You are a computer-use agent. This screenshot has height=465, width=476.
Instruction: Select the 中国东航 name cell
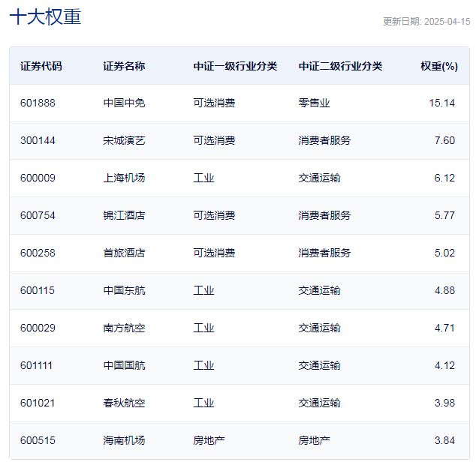coord(124,290)
